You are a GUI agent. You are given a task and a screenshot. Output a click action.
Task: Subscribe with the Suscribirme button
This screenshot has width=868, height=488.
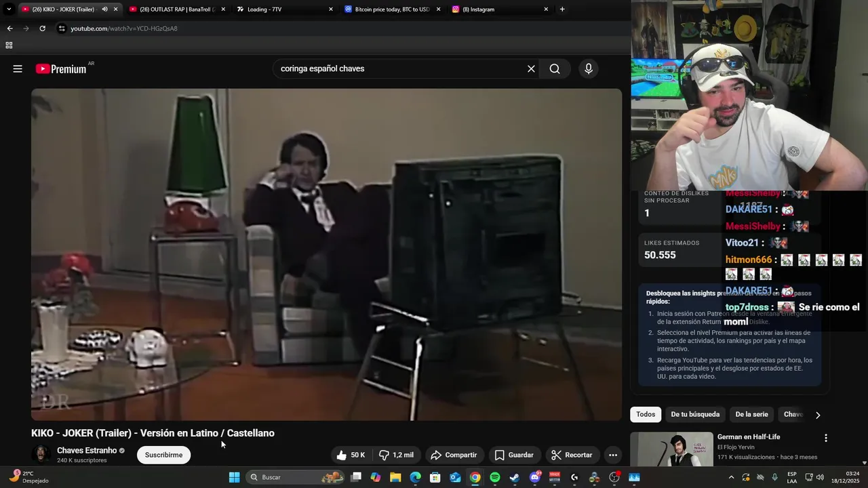click(163, 455)
